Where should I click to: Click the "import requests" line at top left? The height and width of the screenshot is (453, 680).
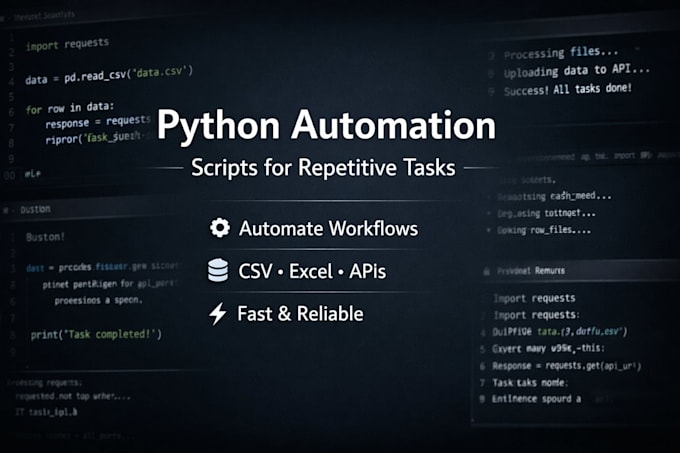coord(67,44)
